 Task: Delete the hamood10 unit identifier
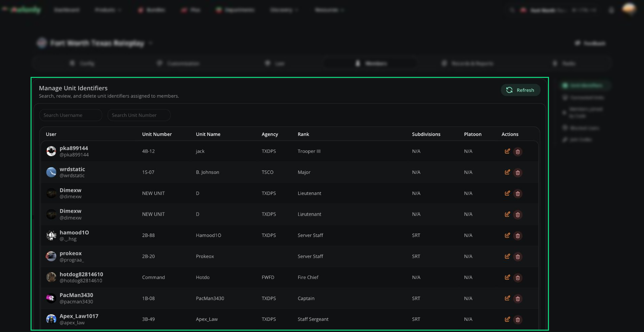[518, 236]
